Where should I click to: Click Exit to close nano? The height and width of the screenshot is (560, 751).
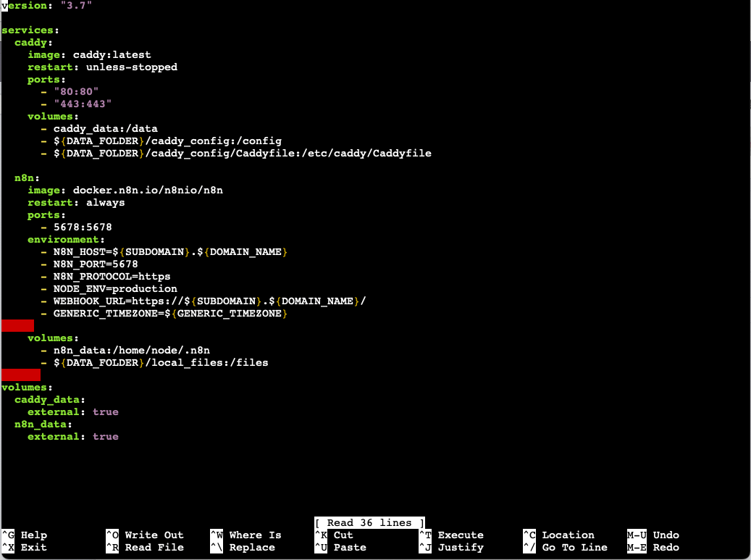pos(33,548)
